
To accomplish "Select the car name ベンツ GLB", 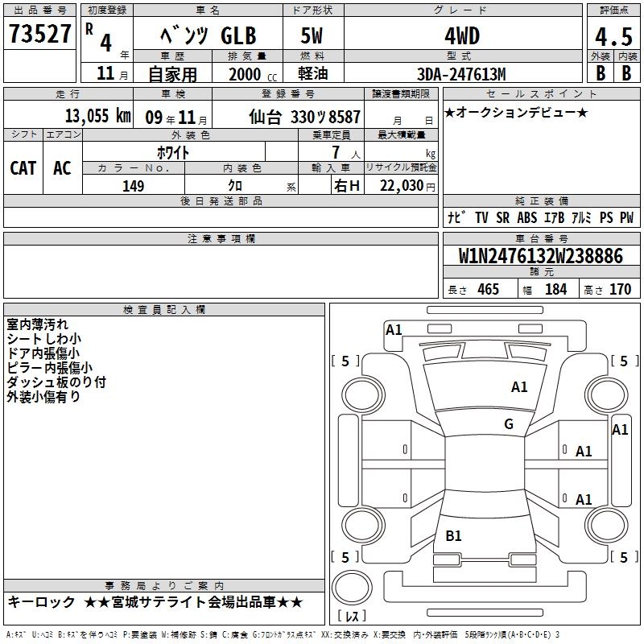I will [208, 35].
